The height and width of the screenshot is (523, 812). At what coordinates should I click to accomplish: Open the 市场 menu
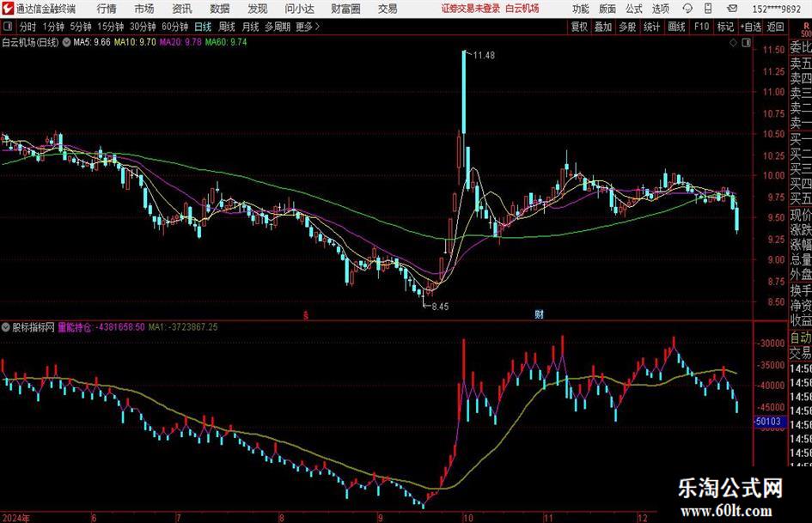[144, 9]
